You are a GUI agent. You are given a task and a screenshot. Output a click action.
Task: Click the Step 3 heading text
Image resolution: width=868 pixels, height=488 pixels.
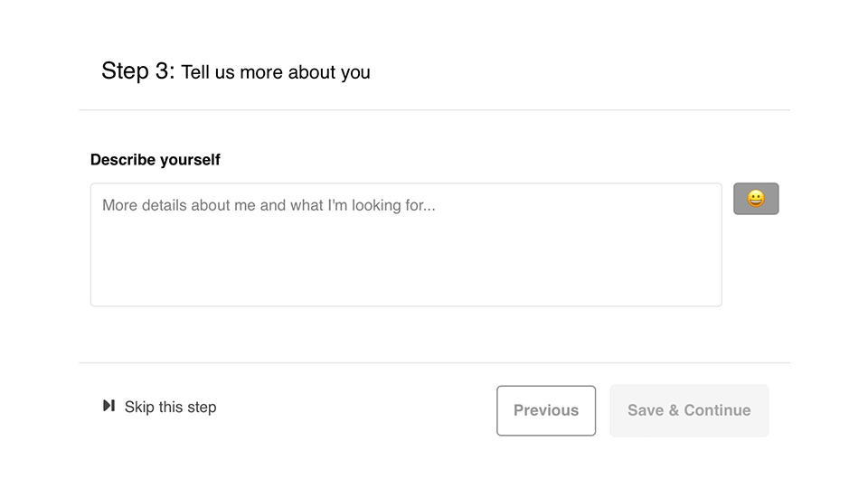[235, 71]
